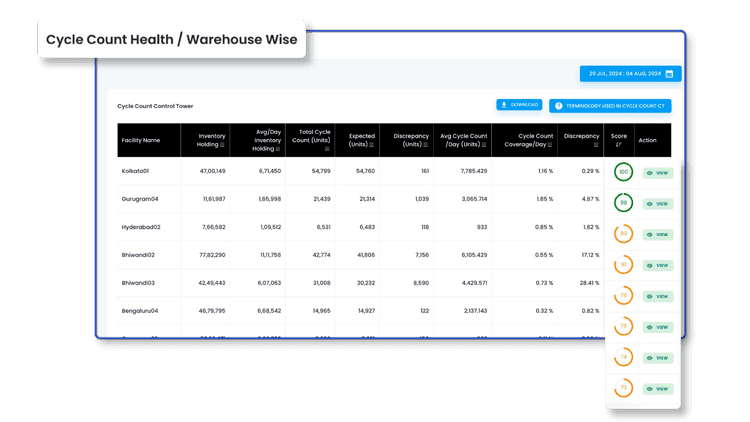View details for Hyderabad02 facility

click(x=657, y=235)
